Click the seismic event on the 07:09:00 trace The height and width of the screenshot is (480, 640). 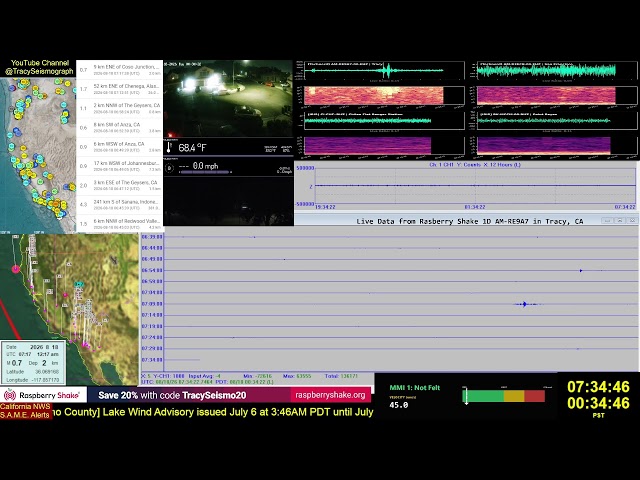[x=525, y=304]
